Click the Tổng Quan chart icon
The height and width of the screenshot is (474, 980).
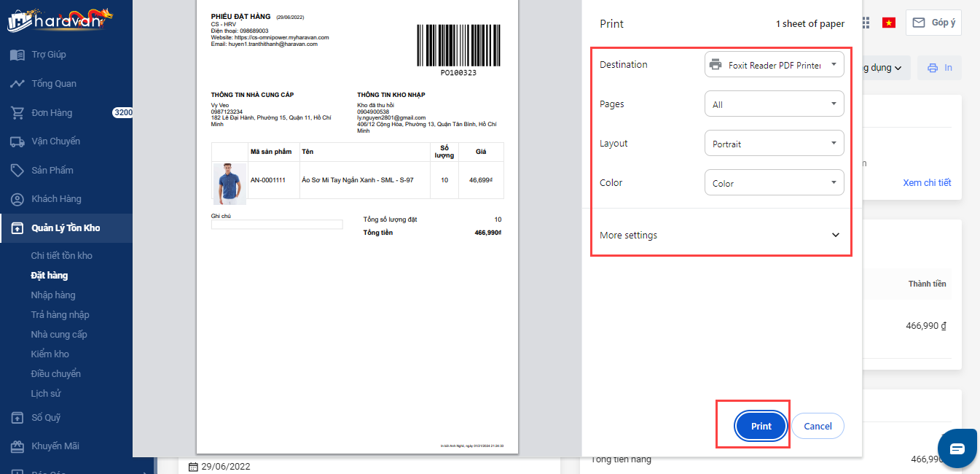tap(17, 84)
